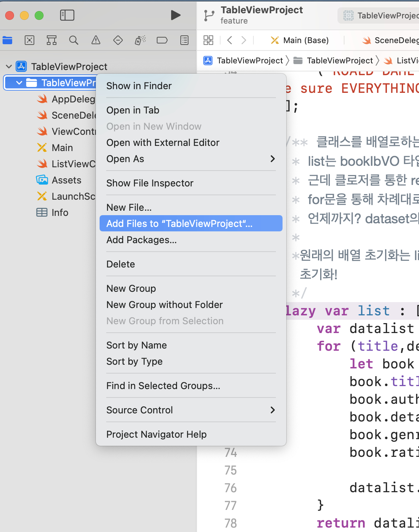Select the Main storyboard file
This screenshot has width=419, height=532.
(x=55, y=148)
